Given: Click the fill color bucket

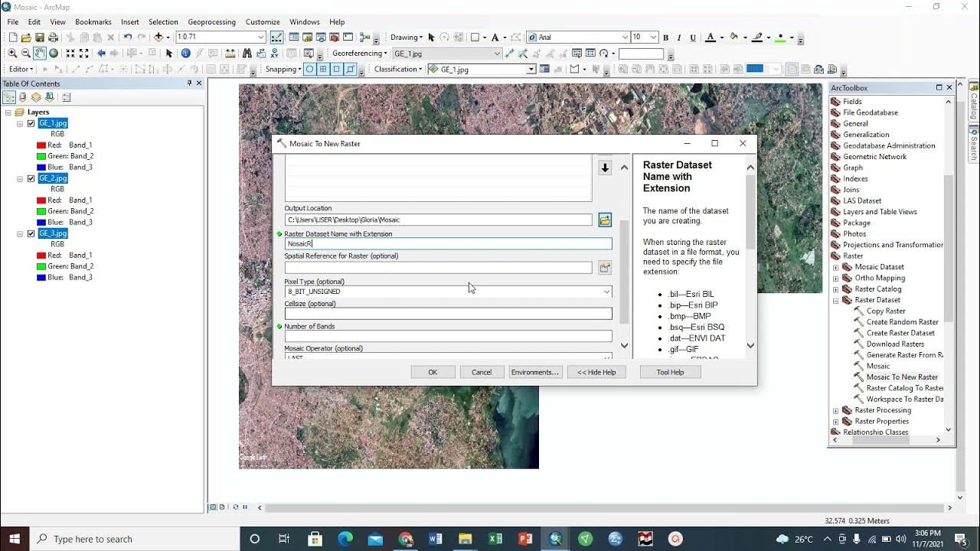Looking at the screenshot, I should pos(733,37).
